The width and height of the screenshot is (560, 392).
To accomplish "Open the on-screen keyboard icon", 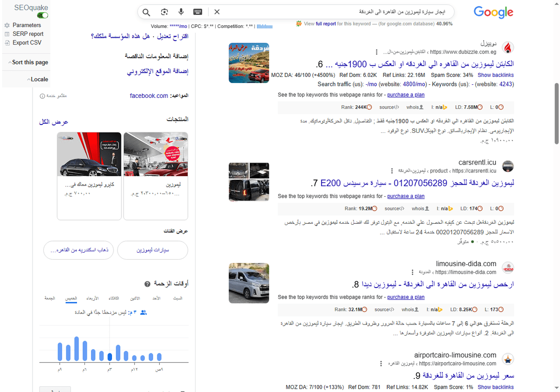I will [x=197, y=12].
